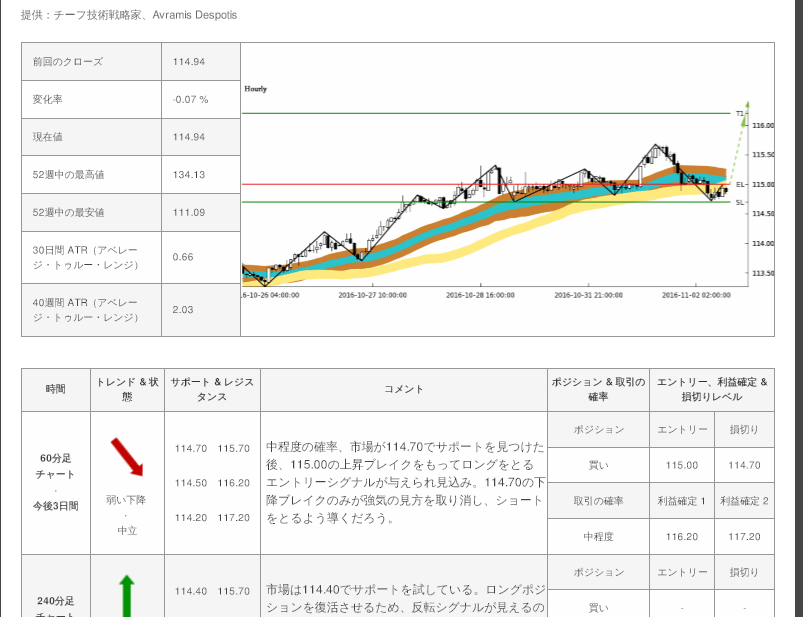Image resolution: width=803 pixels, height=617 pixels.
Task: Click the エントリー、利益確定 & 損切りレベル header
Action: click(712, 389)
